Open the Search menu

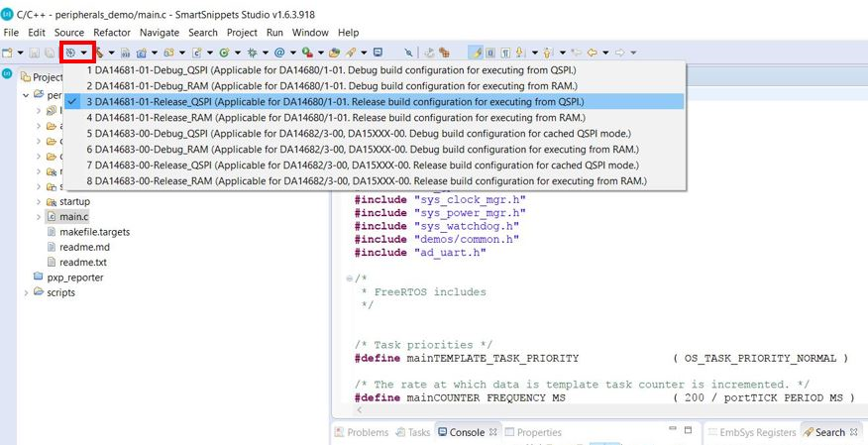[203, 33]
